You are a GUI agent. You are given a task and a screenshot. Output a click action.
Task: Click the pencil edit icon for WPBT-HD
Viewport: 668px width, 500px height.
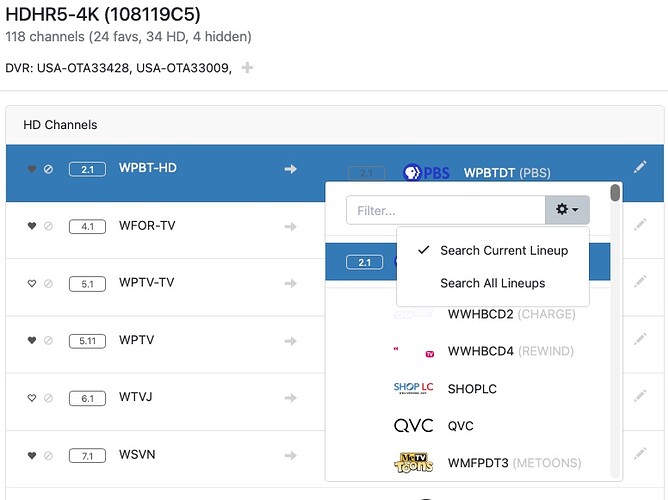click(640, 167)
